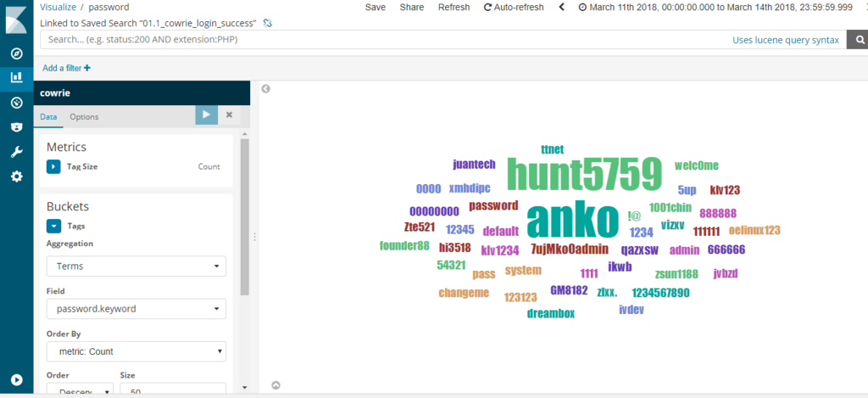Click the tag 'dreambox'
This screenshot has height=398, width=868.
(551, 313)
